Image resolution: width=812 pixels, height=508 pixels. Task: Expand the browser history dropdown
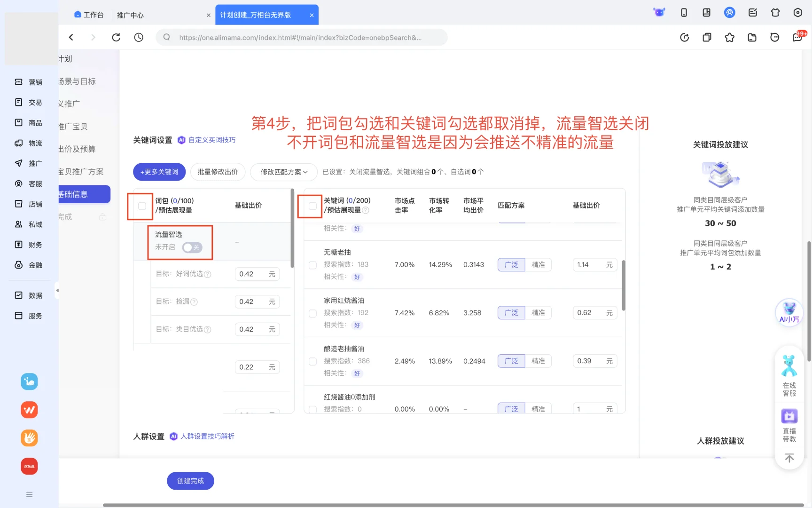pos(139,37)
